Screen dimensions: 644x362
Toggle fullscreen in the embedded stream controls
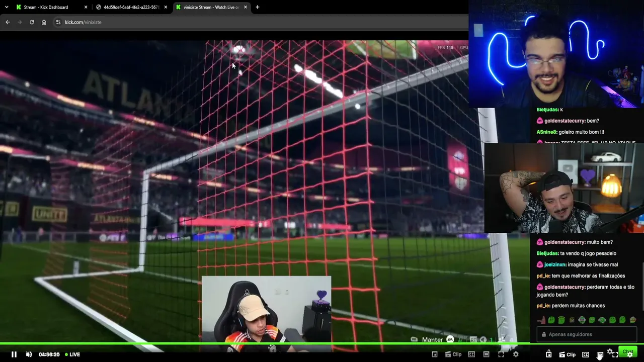pyautogui.click(x=501, y=354)
